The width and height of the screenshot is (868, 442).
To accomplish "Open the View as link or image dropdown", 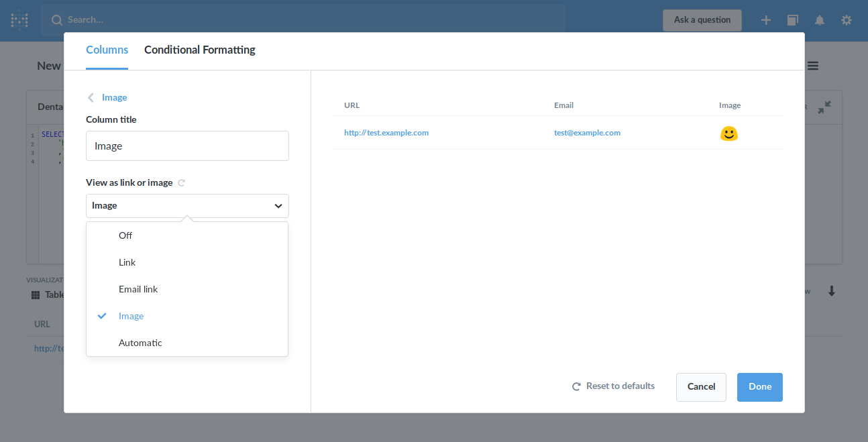I will [x=187, y=205].
